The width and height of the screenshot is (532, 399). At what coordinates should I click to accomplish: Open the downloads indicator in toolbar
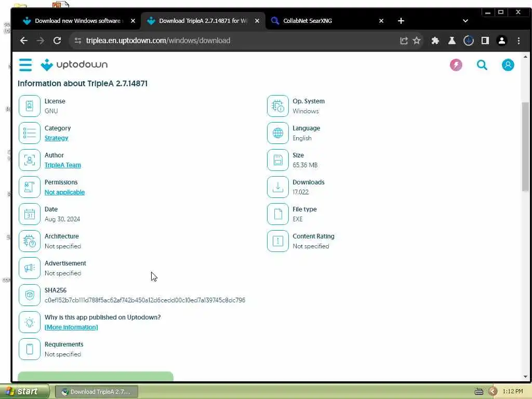(468, 41)
